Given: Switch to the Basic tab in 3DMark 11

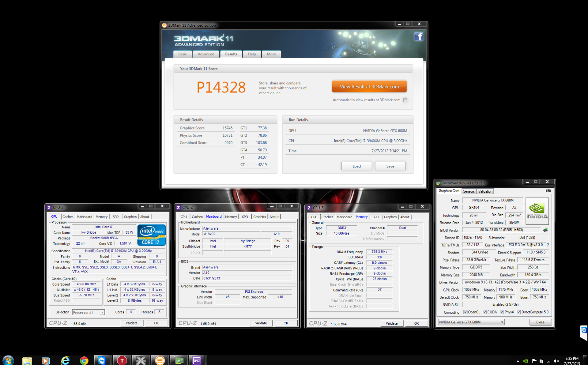Looking at the screenshot, I should pos(183,54).
